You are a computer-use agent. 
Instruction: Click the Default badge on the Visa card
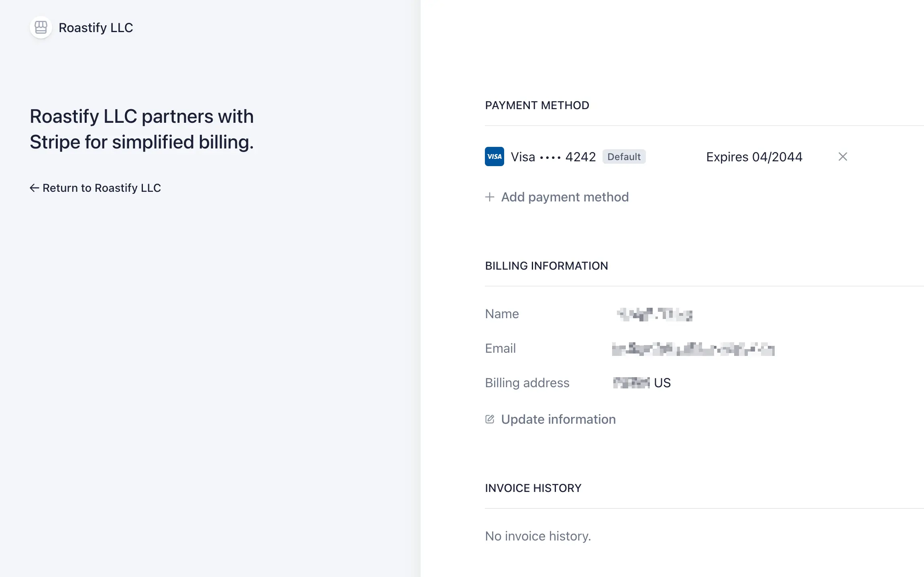click(x=624, y=156)
